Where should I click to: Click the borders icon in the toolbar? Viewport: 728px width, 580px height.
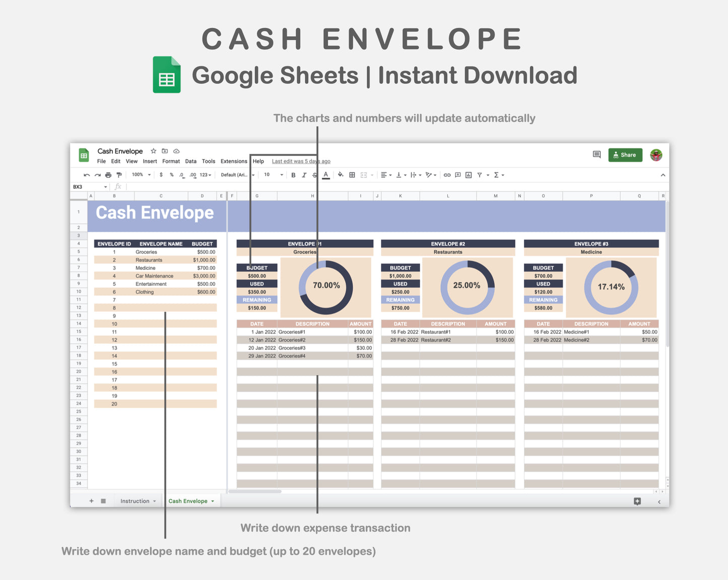[x=352, y=175]
